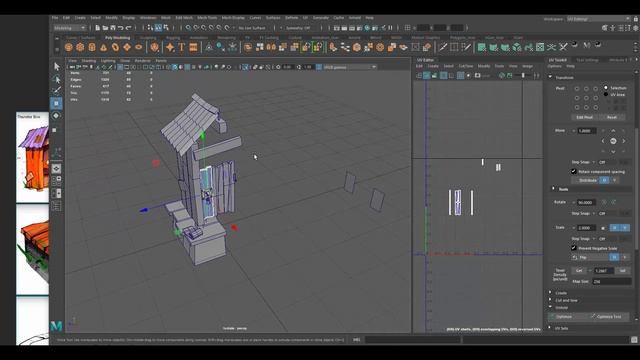
Task: Create a polygon sphere from the shelf
Action: tap(69, 47)
